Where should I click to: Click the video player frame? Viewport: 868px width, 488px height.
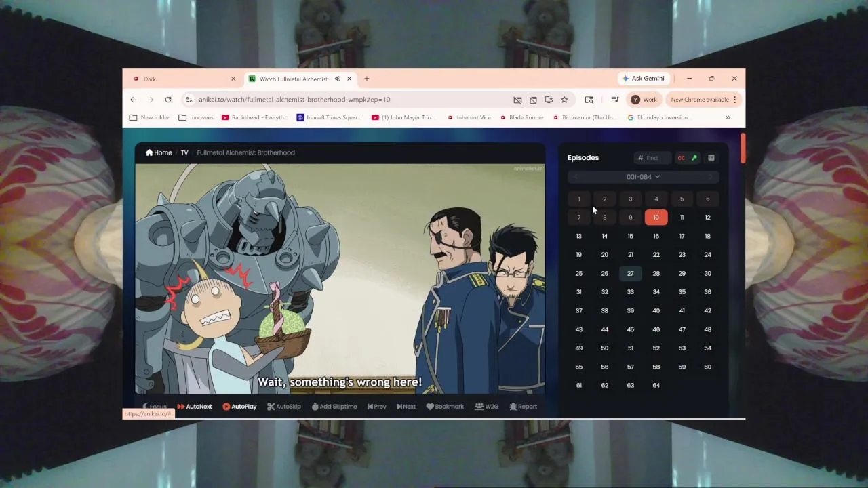(x=340, y=279)
